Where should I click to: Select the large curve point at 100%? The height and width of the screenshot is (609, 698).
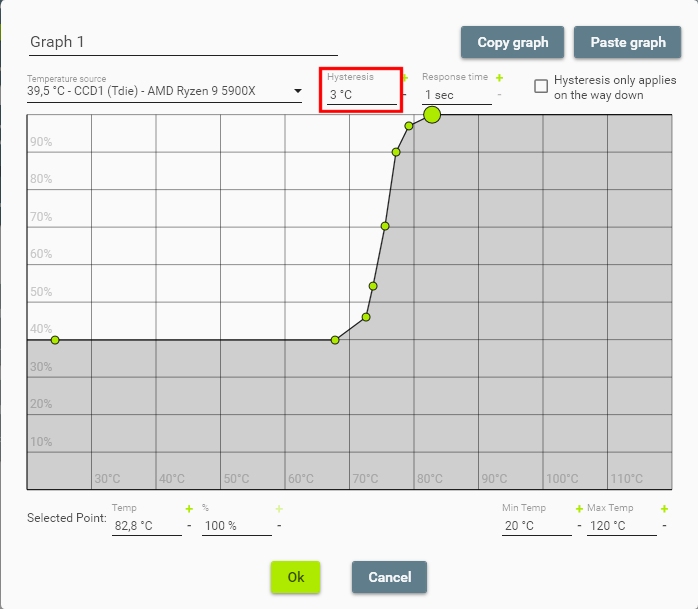click(432, 115)
